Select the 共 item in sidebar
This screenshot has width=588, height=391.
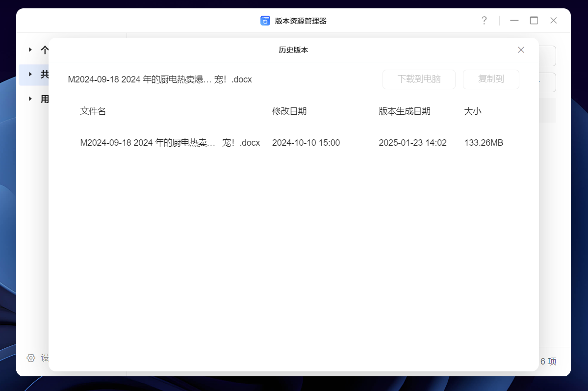click(44, 75)
